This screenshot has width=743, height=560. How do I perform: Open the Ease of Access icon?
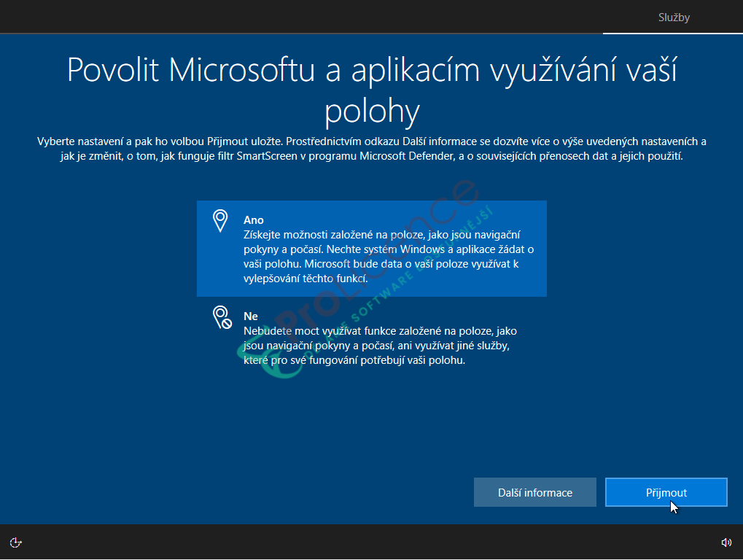tap(15, 542)
